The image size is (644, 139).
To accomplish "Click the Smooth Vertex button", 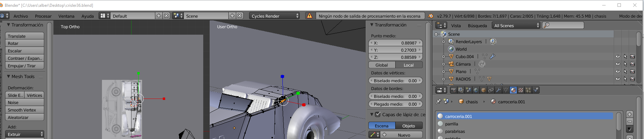I will (x=25, y=110).
